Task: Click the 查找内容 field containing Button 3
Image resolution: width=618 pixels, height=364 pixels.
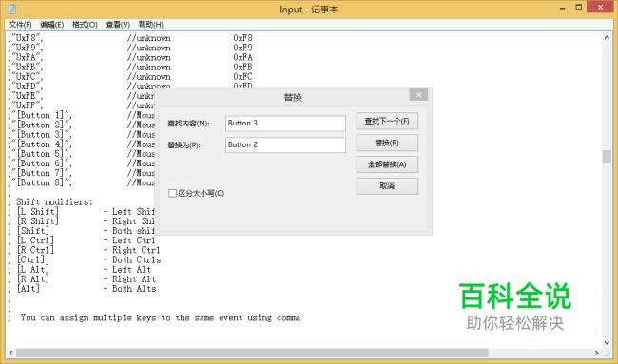Action: coord(285,123)
